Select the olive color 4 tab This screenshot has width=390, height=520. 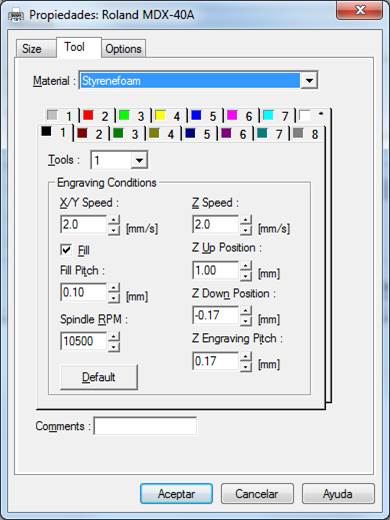click(163, 134)
